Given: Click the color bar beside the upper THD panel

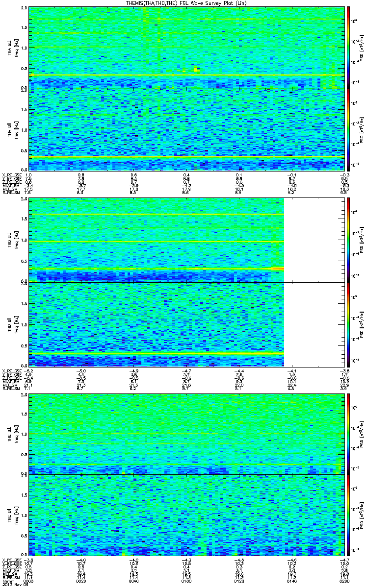Looking at the screenshot, I should [348, 240].
